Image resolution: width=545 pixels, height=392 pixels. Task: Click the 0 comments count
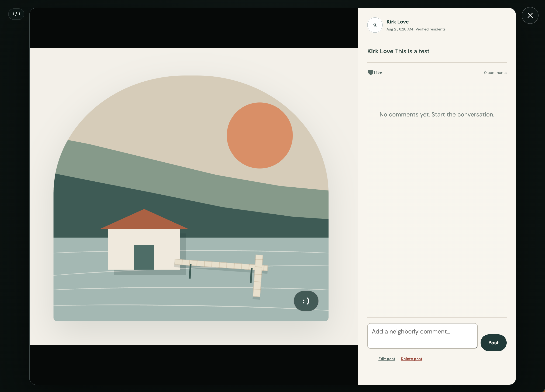495,73
